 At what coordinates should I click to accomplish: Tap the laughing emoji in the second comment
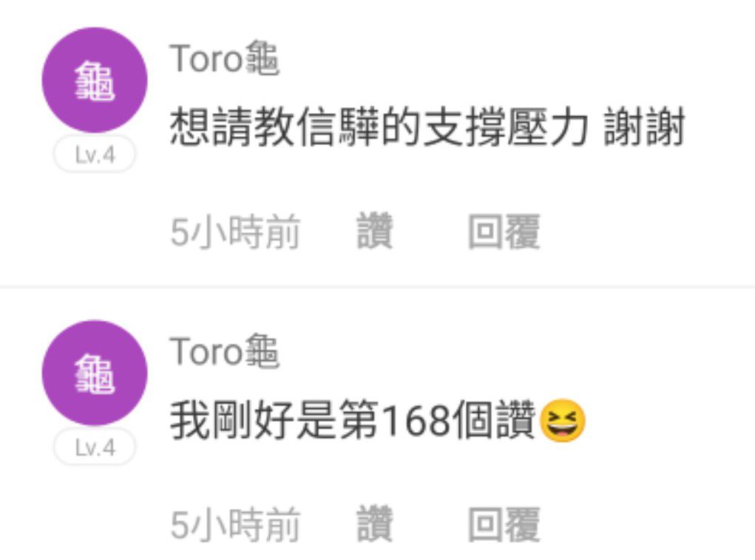point(563,422)
